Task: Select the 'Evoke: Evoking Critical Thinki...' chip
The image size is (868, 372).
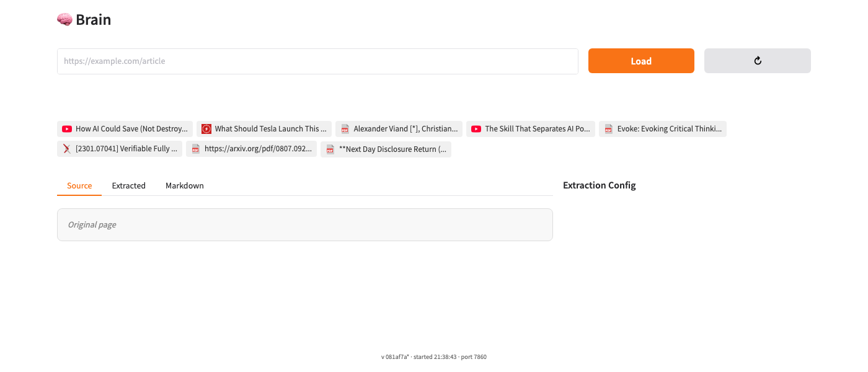Action: pyautogui.click(x=669, y=129)
